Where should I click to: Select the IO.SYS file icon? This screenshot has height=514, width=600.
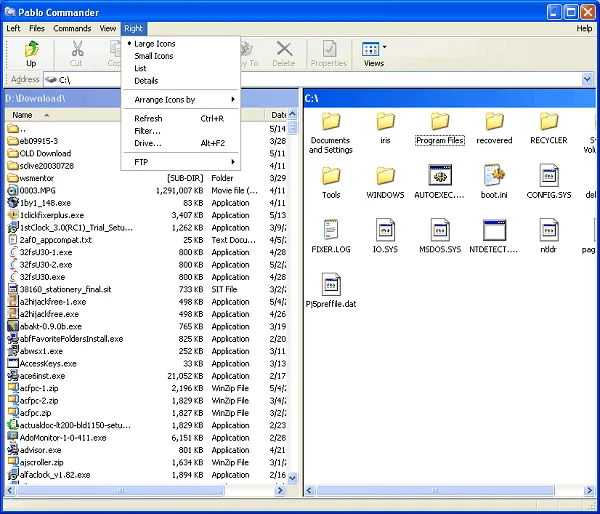[x=385, y=230]
